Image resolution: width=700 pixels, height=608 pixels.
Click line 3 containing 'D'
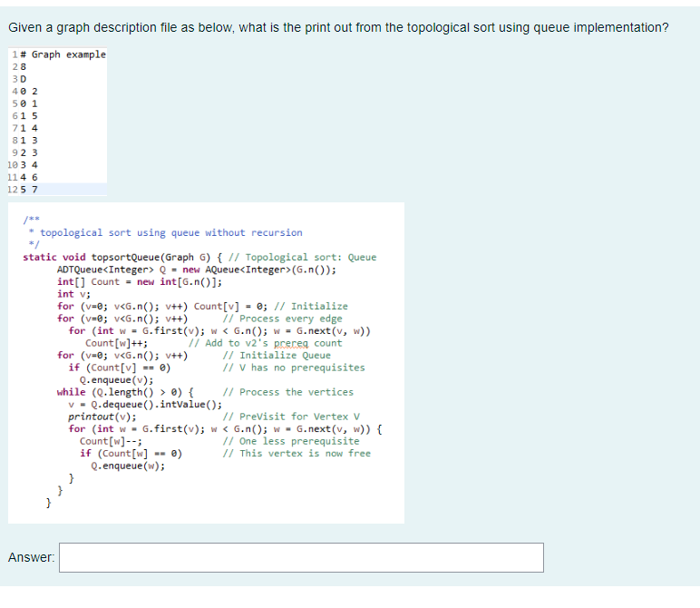(24, 79)
